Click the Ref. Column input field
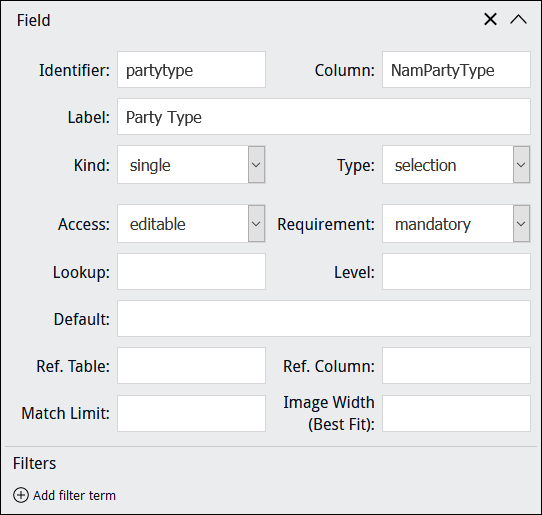Viewport: 542px width, 515px height. point(456,366)
